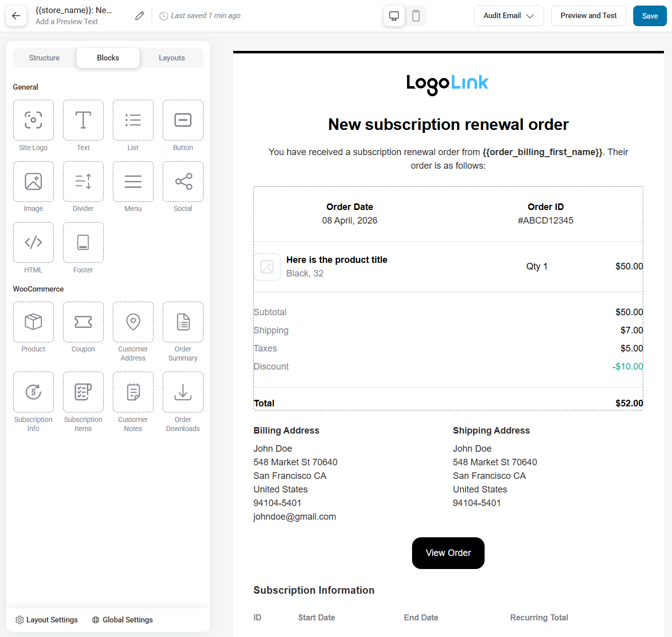Add an HTML block
This screenshot has width=672, height=637.
[33, 242]
